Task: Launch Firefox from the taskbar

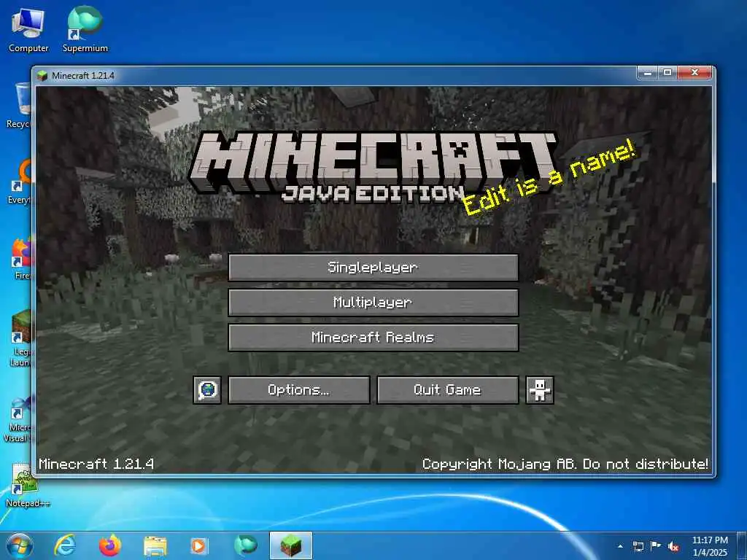Action: tap(110, 545)
